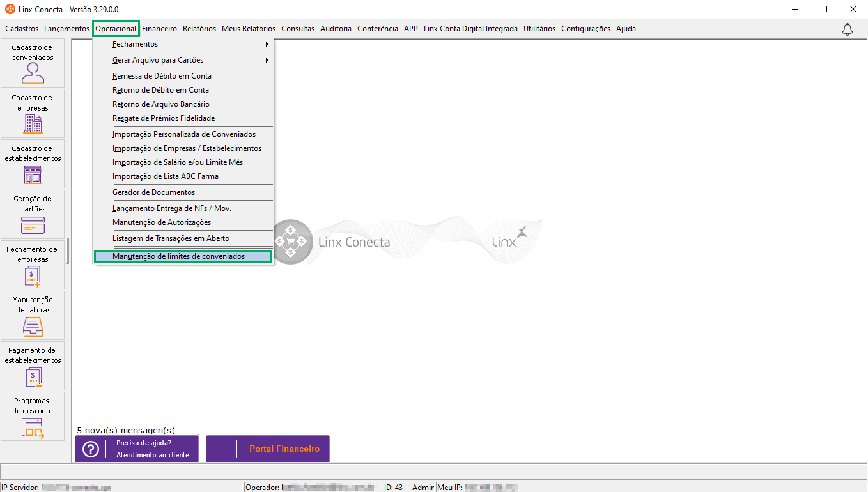The height and width of the screenshot is (492, 868).
Task: Open the Cadastros menu
Action: tap(22, 29)
